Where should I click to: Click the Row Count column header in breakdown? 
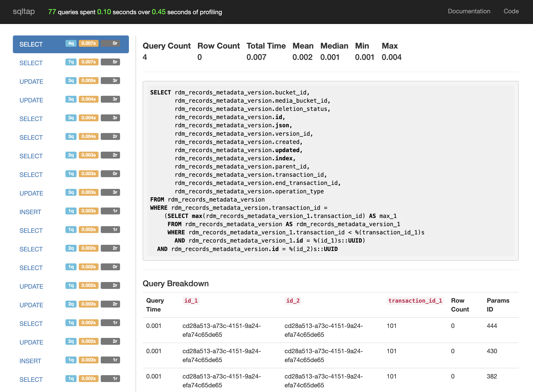460,305
